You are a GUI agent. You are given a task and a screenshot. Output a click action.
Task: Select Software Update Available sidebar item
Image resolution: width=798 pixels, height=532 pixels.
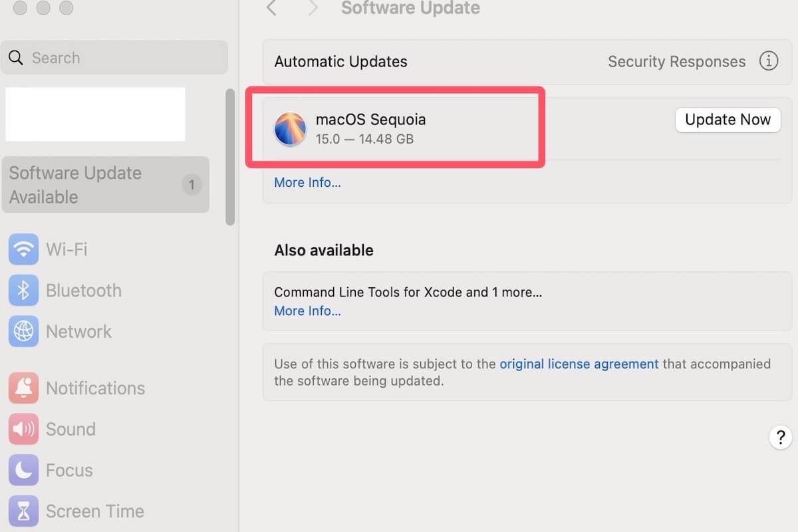point(105,185)
